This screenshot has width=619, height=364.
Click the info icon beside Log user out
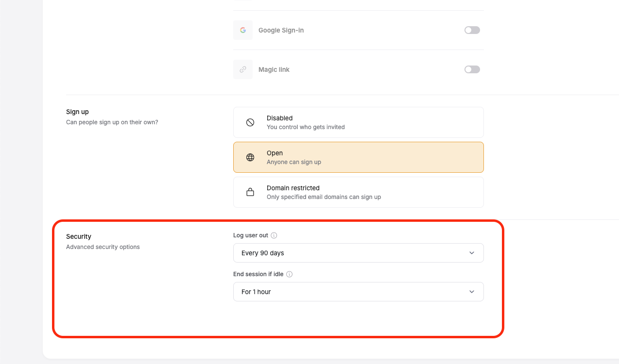click(274, 235)
